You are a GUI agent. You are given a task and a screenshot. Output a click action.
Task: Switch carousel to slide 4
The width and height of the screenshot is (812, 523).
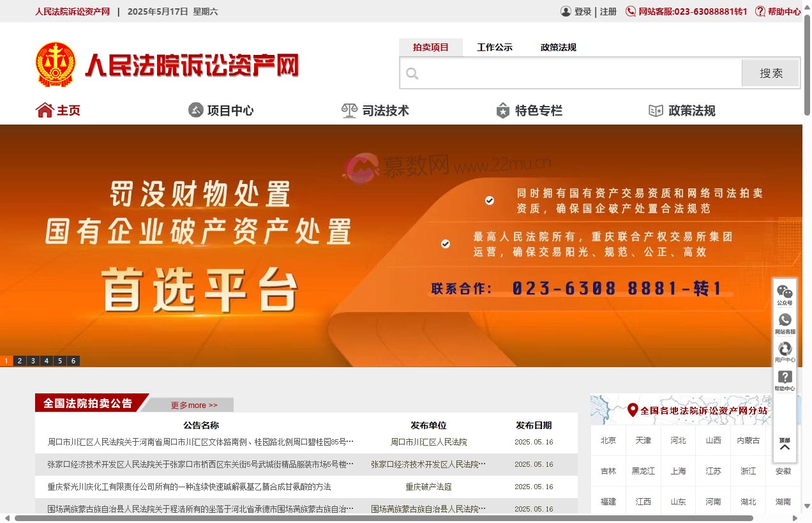tap(46, 361)
